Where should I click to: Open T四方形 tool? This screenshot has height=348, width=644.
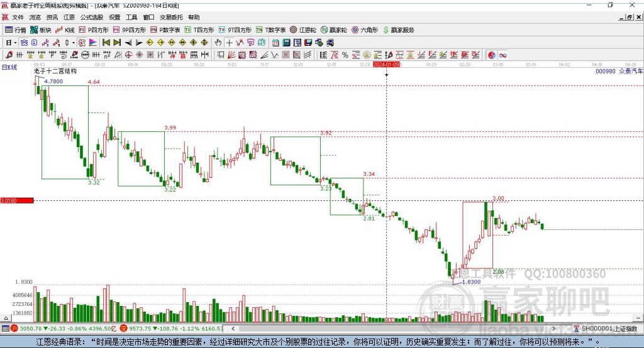[x=199, y=30]
